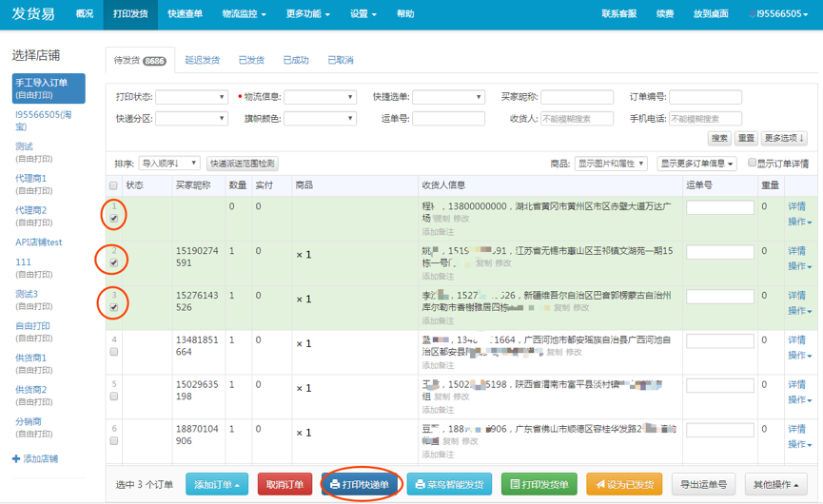Check the checkbox for order row 5
The image size is (823, 504).
coord(114,397)
